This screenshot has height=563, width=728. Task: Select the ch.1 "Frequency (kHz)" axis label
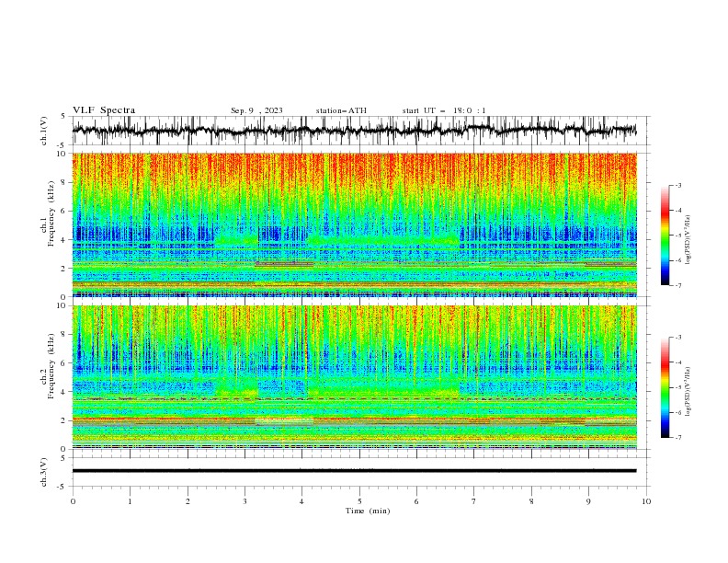51,214
